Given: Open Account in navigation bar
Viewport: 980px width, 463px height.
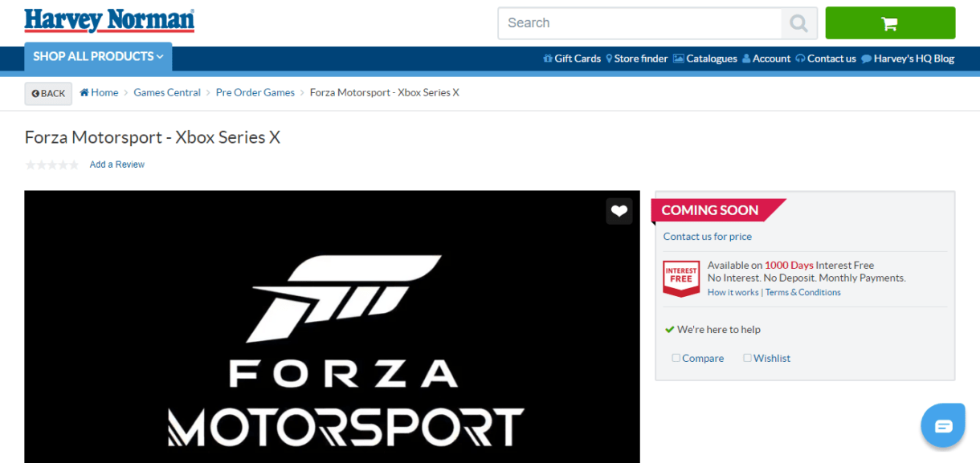Looking at the screenshot, I should [x=766, y=59].
